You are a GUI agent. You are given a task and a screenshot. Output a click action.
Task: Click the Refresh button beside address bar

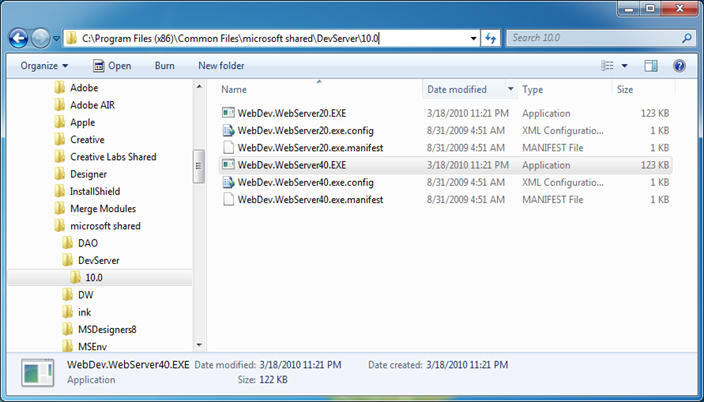click(490, 39)
